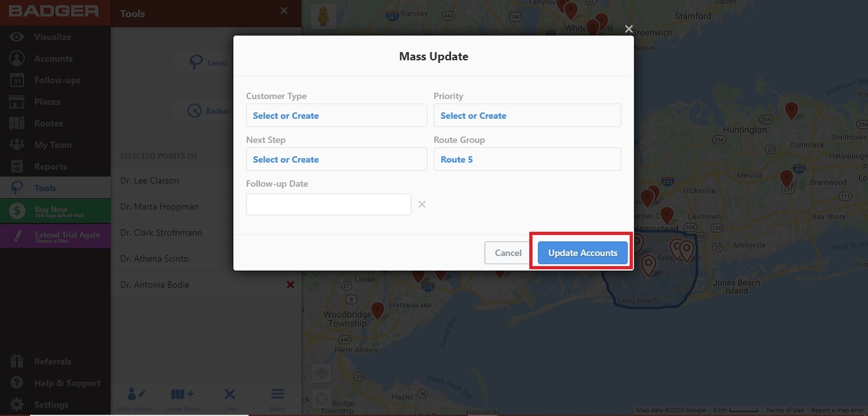Open the map Terms of Use link

785,410
